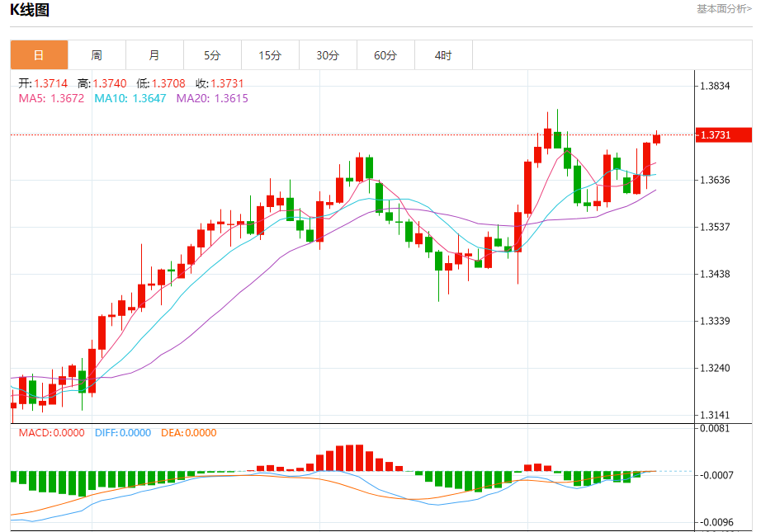Click the 0.0081 MACD axis label
Viewport: 761px width, 532px height.
click(715, 428)
